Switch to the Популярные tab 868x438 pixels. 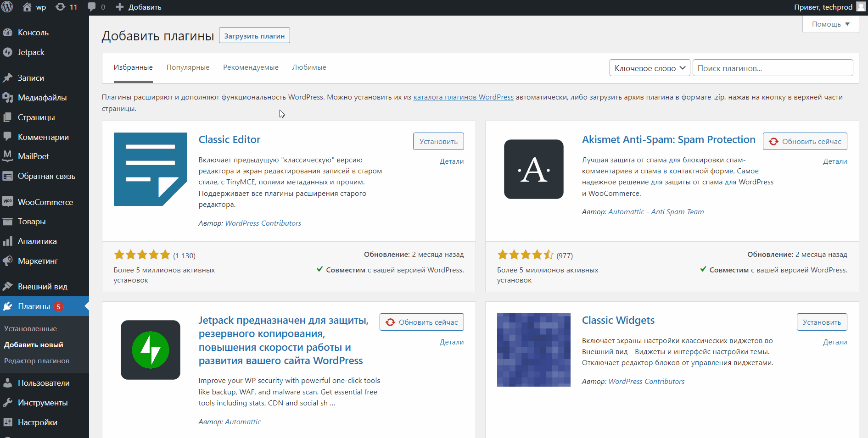point(188,67)
